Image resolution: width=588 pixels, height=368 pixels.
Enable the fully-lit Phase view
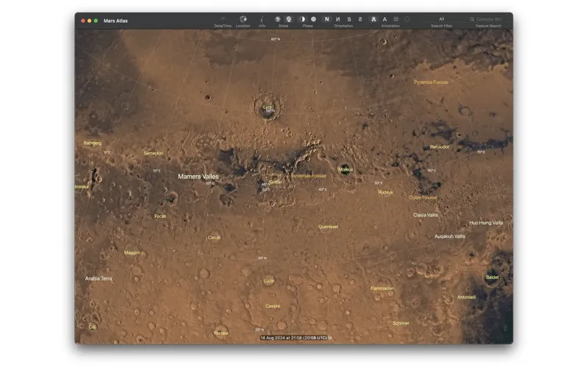(x=314, y=19)
